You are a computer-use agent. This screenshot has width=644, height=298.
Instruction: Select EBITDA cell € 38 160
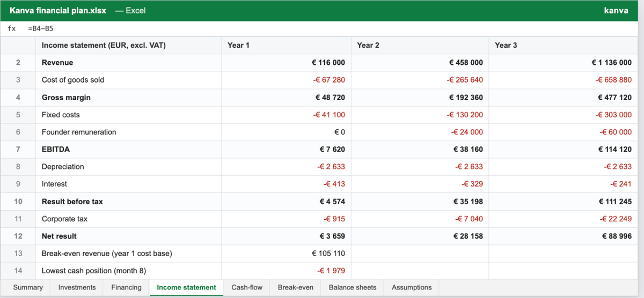[419, 150]
